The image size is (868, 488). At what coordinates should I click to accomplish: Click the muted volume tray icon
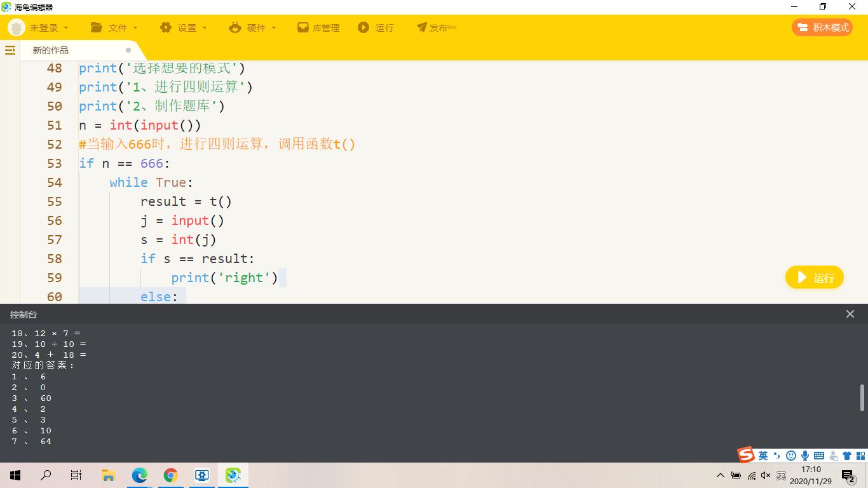click(766, 475)
